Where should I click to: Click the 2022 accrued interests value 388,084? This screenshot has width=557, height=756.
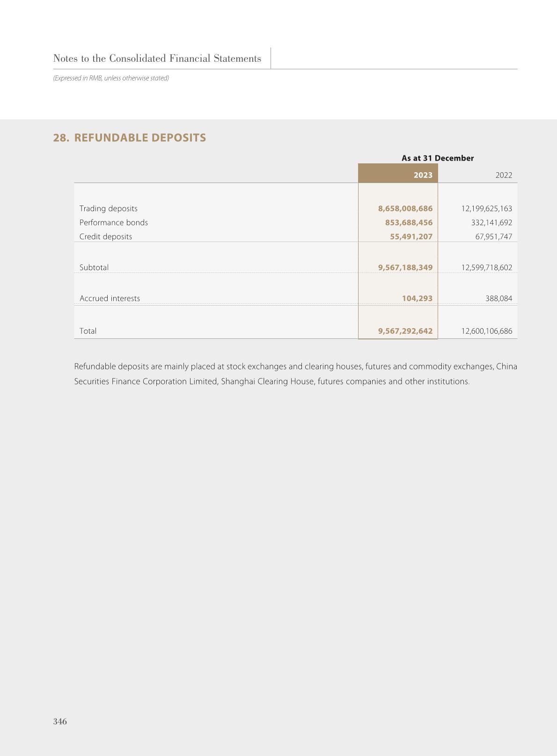498,298
